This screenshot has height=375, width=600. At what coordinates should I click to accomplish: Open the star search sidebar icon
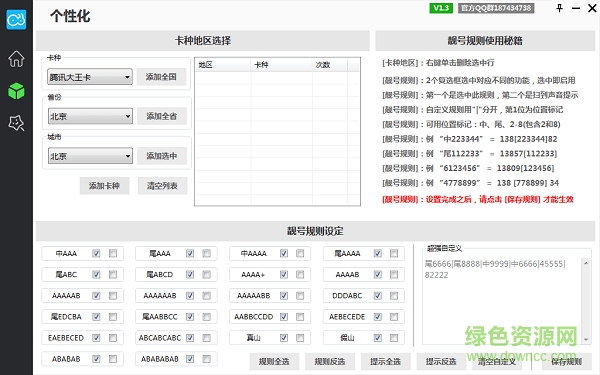click(16, 123)
